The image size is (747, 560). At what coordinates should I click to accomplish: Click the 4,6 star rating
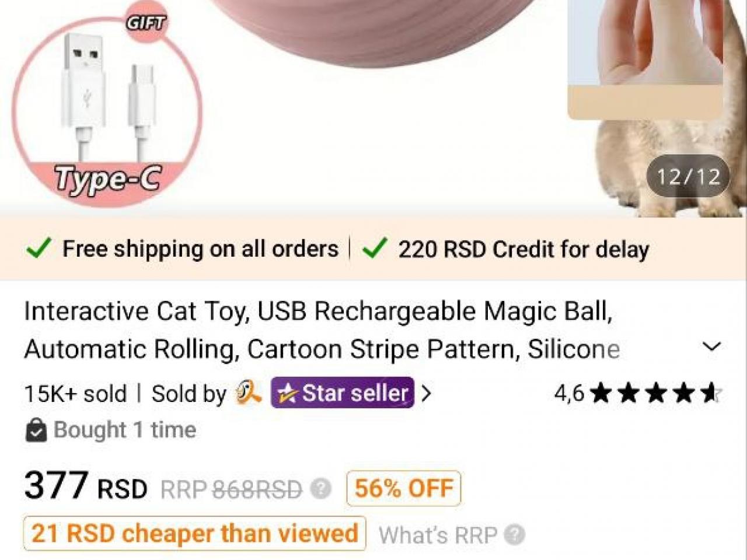[x=638, y=393]
